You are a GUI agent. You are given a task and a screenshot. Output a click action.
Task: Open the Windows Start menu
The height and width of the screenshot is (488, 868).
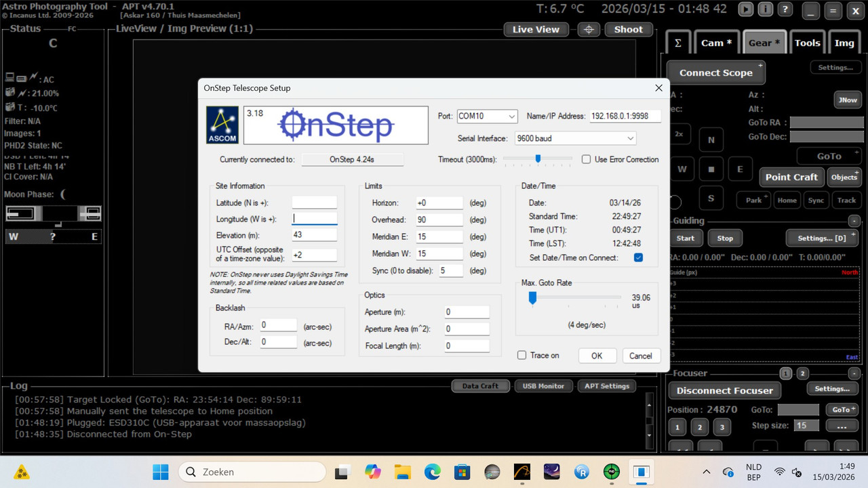tap(161, 472)
